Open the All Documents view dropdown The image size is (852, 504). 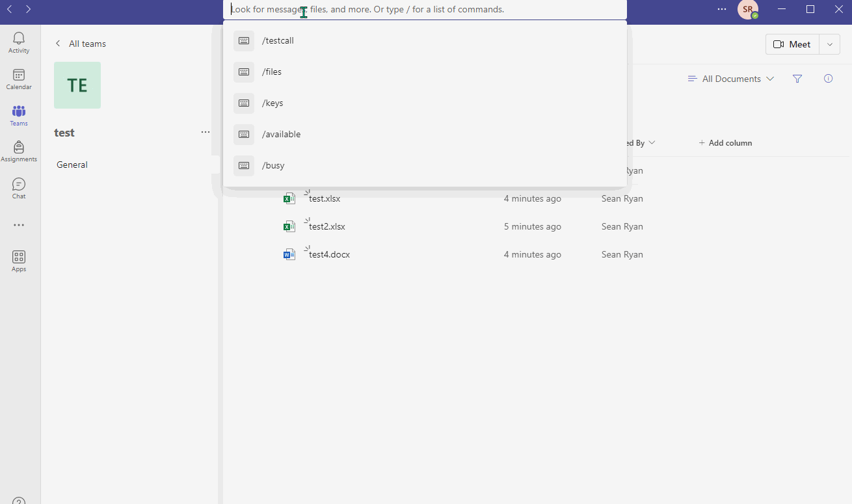coord(731,79)
